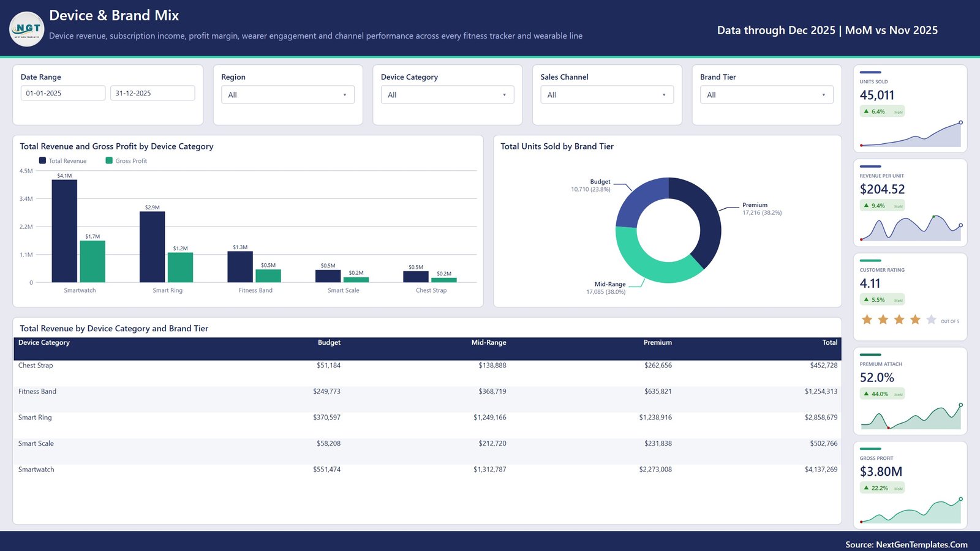Viewport: 980px width, 551px height.
Task: Select the Fitness Band Total Revenue bar
Action: (240, 267)
